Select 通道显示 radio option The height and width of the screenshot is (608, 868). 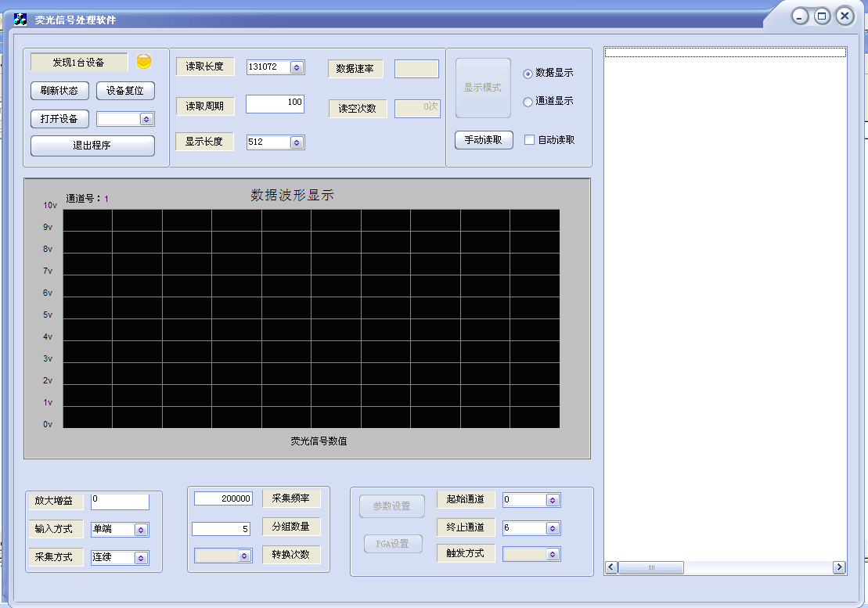pyautogui.click(x=528, y=102)
